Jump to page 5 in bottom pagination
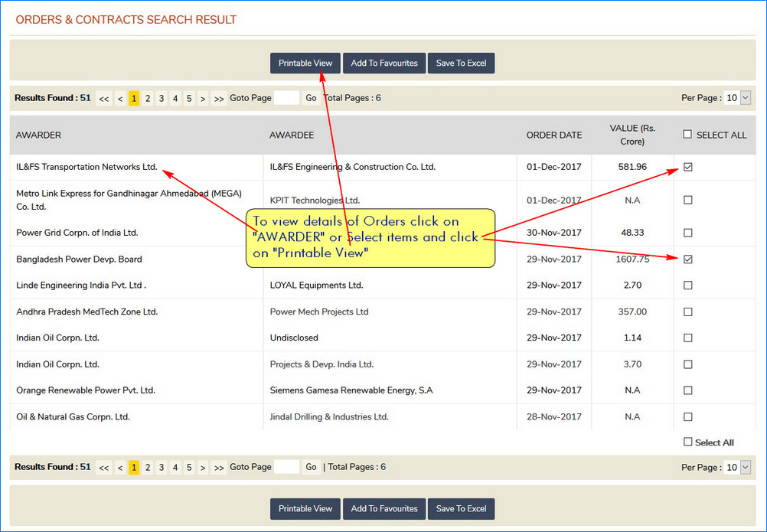The width and height of the screenshot is (767, 532). coord(189,467)
